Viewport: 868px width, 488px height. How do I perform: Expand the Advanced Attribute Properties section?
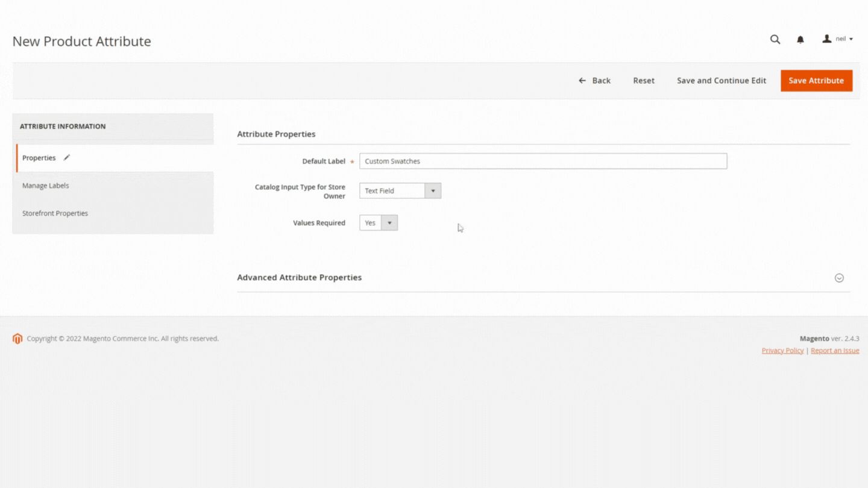(300, 277)
